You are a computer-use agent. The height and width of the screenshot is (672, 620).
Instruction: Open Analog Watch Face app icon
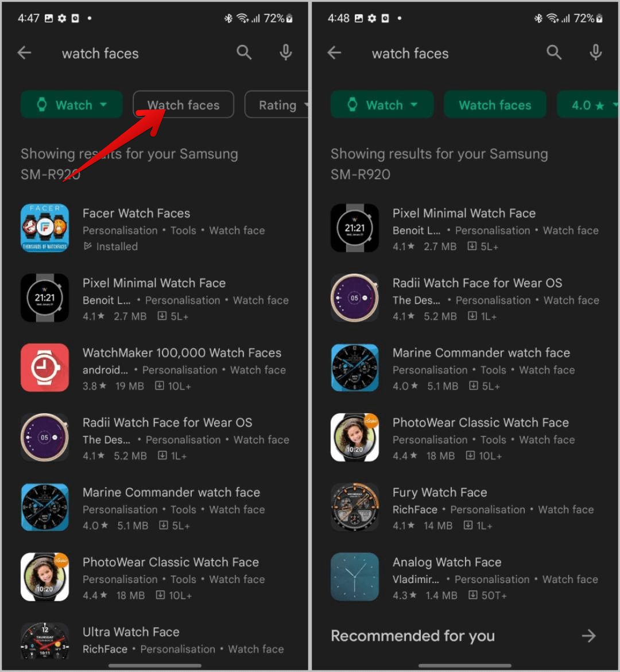(355, 577)
